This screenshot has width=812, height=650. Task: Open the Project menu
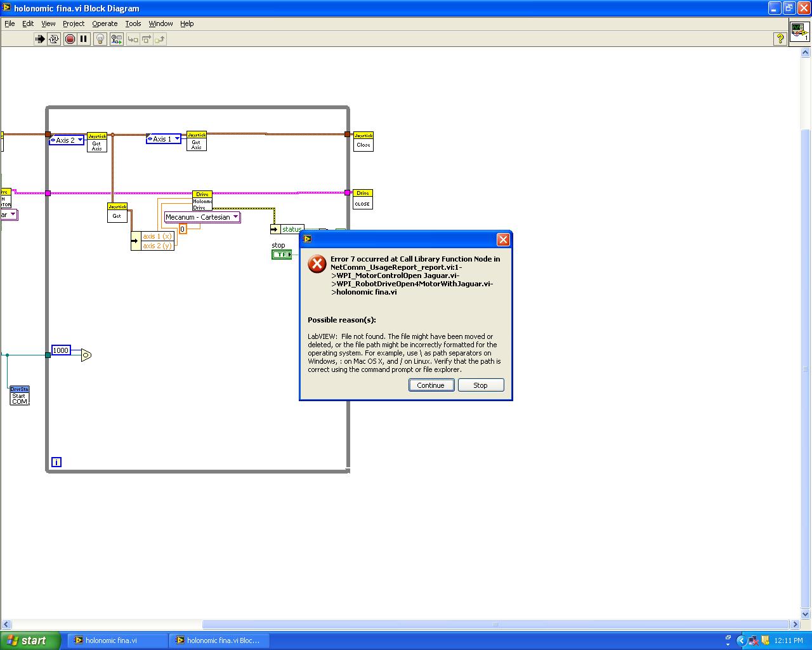point(74,23)
